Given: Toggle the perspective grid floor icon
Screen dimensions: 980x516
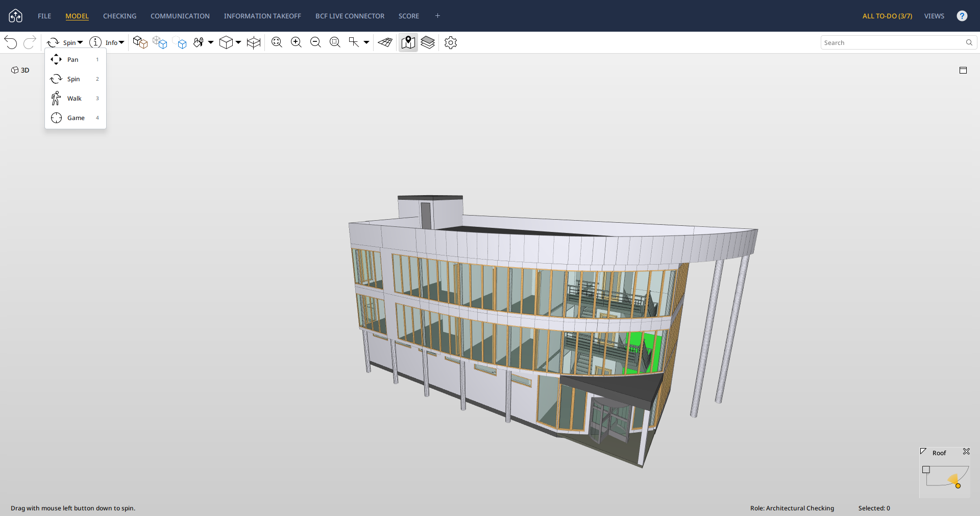Looking at the screenshot, I should [x=385, y=42].
